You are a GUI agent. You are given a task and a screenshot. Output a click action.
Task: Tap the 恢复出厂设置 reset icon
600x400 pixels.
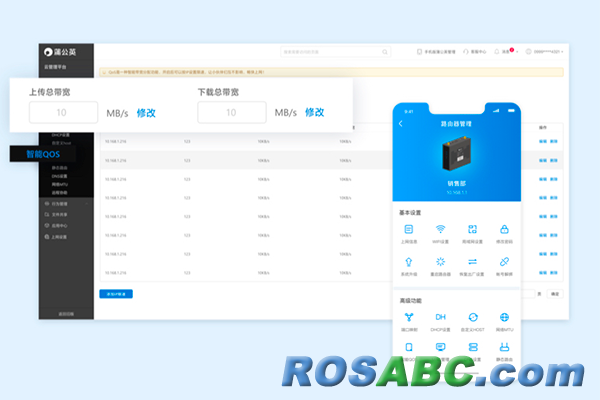click(473, 262)
